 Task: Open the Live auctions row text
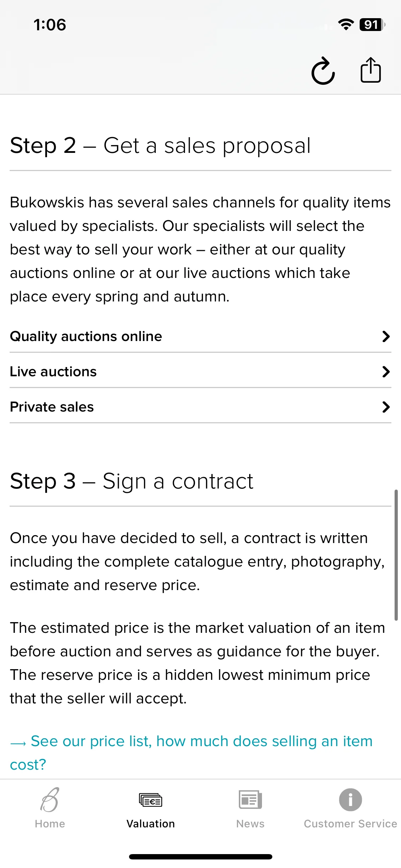coord(53,372)
